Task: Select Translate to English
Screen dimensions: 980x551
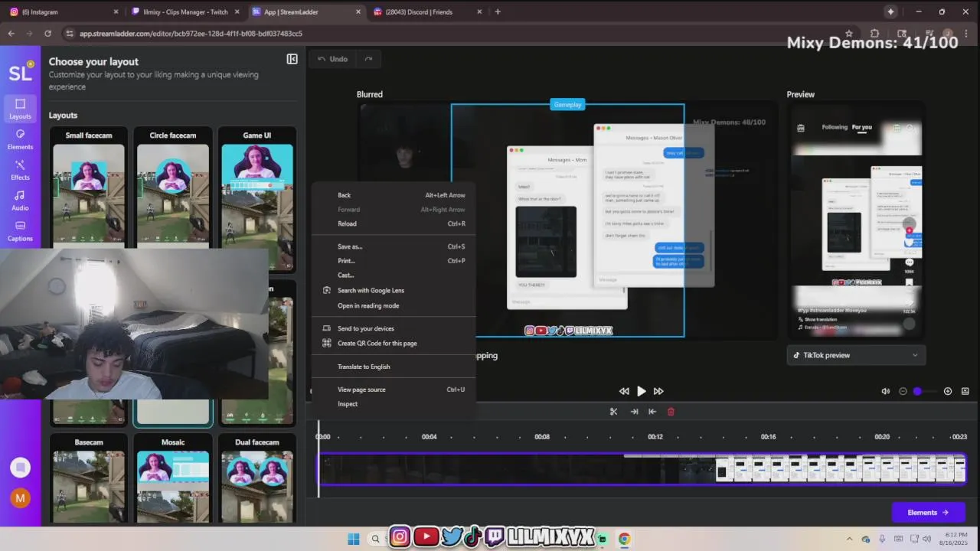Action: click(x=394, y=367)
